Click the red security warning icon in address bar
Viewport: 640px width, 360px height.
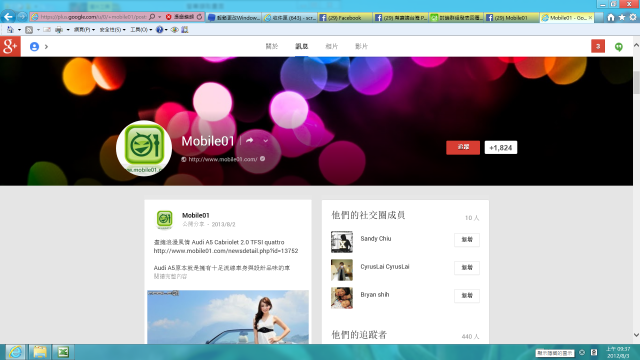point(168,17)
